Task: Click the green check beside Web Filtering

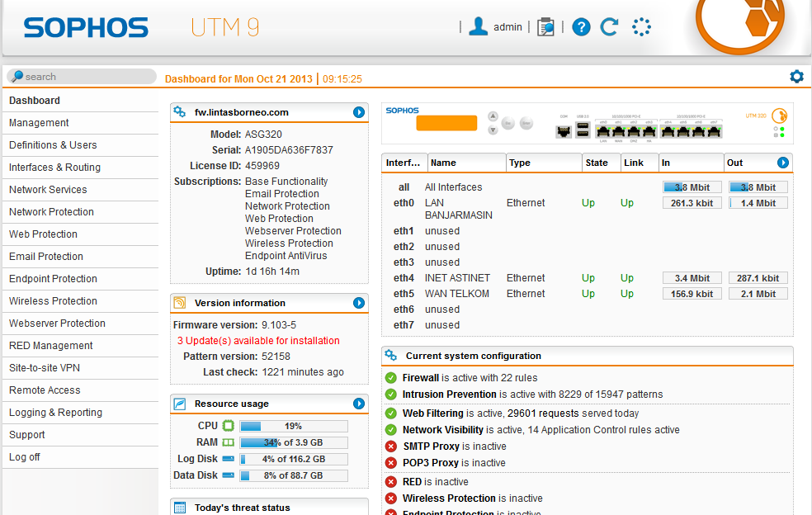Action: tap(391, 413)
